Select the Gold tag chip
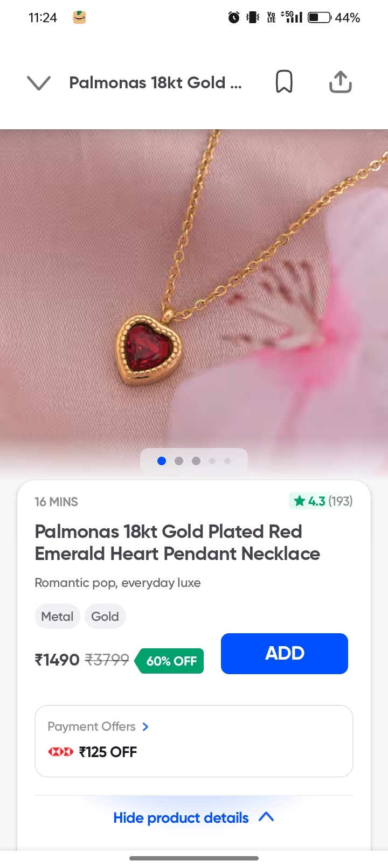388x868 pixels. [x=105, y=617]
